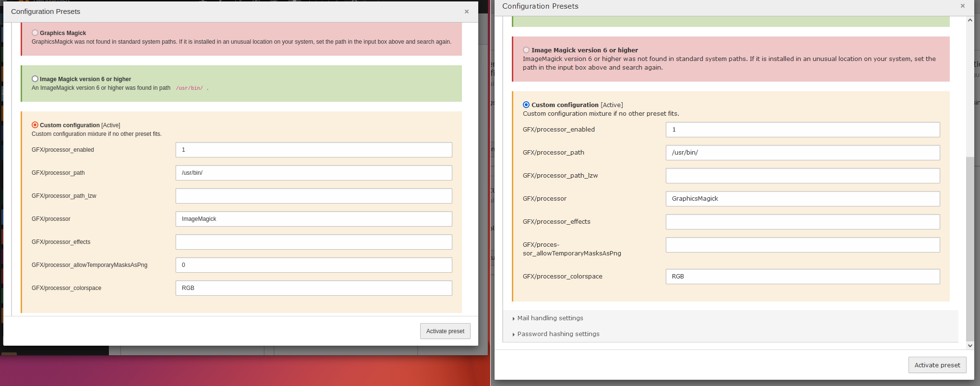The width and height of the screenshot is (980, 386).
Task: Click empty GFX/processor_path_lzw field in left window
Action: coord(314,196)
